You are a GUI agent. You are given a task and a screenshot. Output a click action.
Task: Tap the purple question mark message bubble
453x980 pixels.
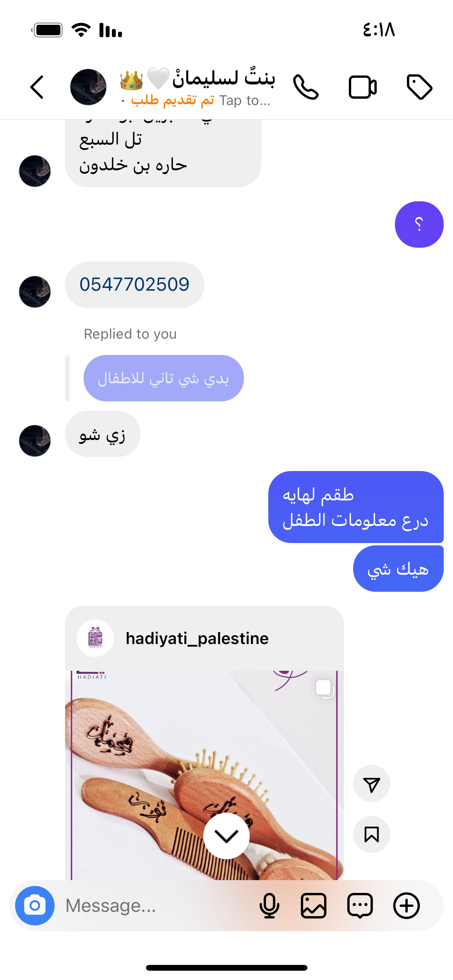pyautogui.click(x=419, y=224)
